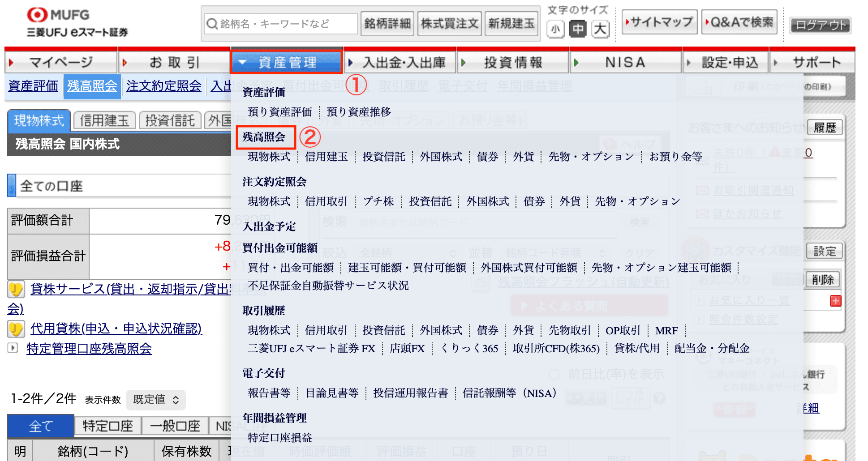Open the お取引 nav menu
The width and height of the screenshot is (868, 461).
pyautogui.click(x=174, y=62)
